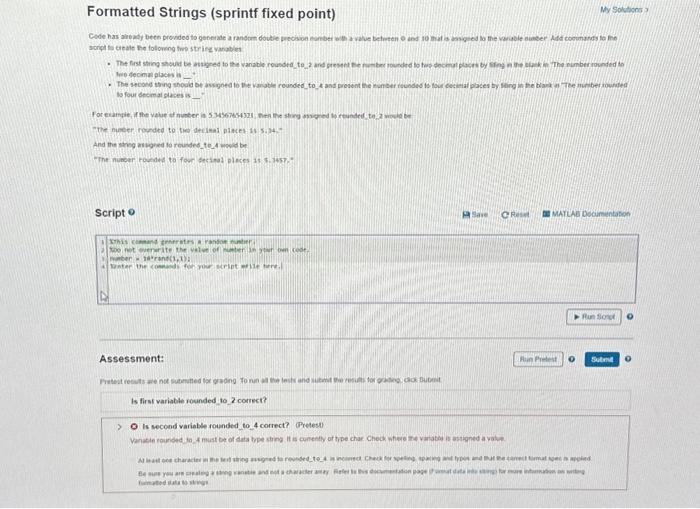Click help icon next to Script heading

(x=131, y=213)
